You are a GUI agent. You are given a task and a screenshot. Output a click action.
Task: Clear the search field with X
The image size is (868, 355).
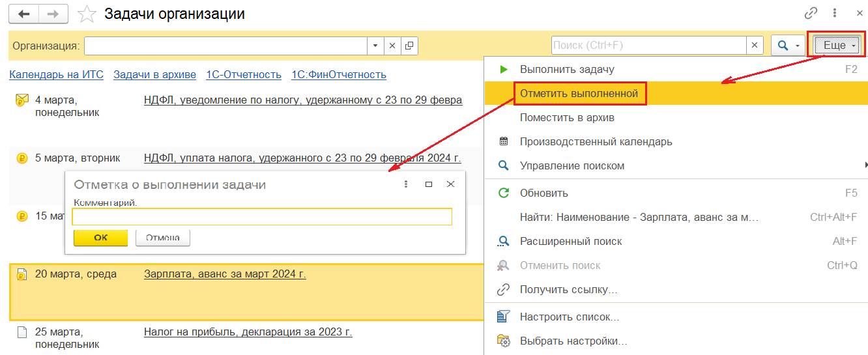click(755, 46)
